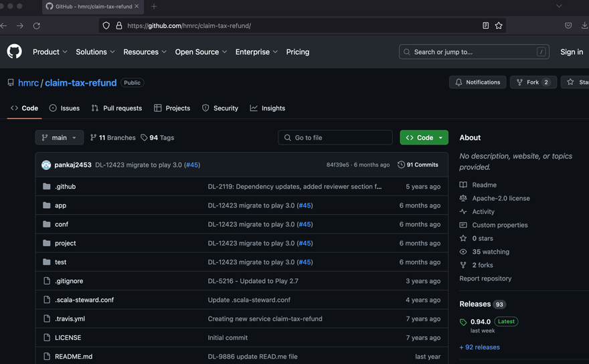Image resolution: width=589 pixels, height=364 pixels.
Task: Open 94 Tags link
Action: [x=157, y=137]
